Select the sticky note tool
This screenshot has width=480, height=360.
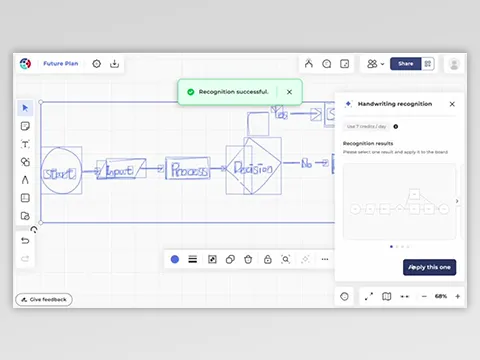(x=25, y=126)
